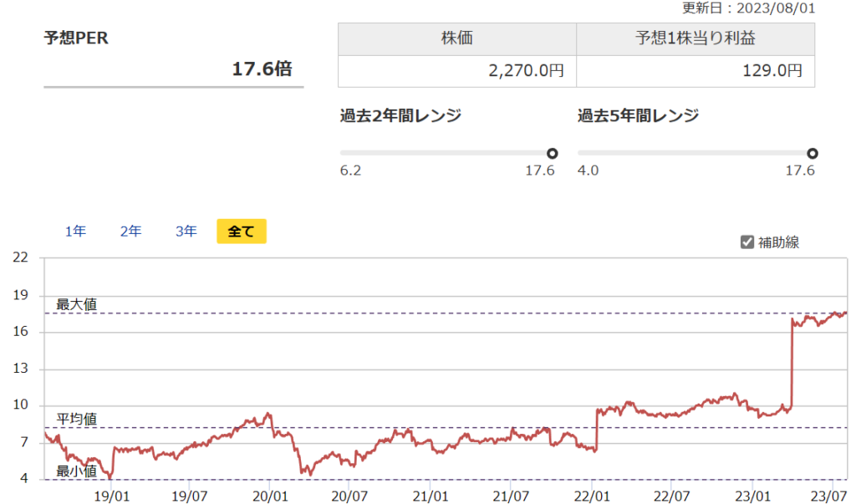Screen dimensions: 856x504
Task: Click the 6.2 two-year range minimum
Action: click(x=350, y=171)
